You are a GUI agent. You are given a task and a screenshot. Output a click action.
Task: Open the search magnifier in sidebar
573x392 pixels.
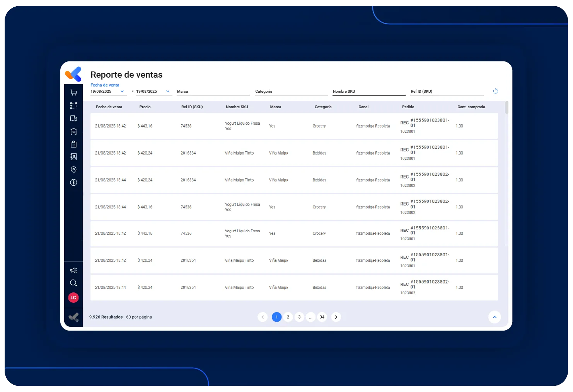coord(73,283)
